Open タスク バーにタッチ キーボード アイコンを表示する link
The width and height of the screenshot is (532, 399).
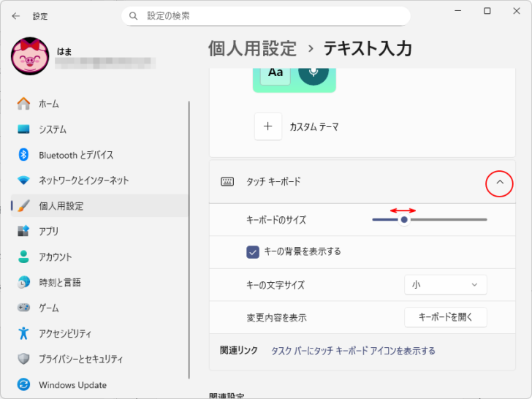353,351
